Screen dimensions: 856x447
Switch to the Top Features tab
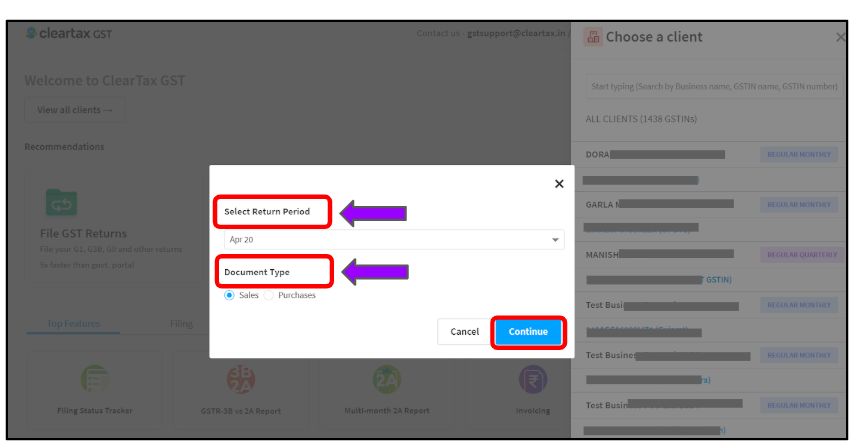(x=73, y=324)
